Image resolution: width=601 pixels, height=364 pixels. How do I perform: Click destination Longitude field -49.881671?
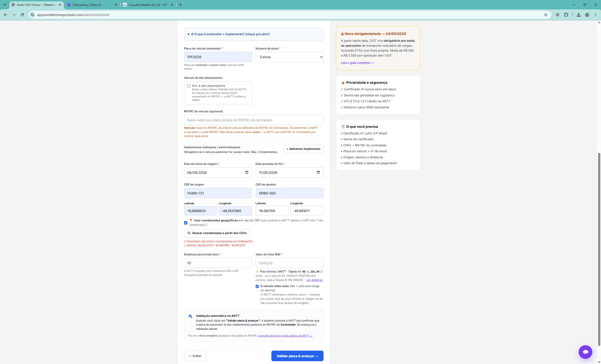coord(307,211)
